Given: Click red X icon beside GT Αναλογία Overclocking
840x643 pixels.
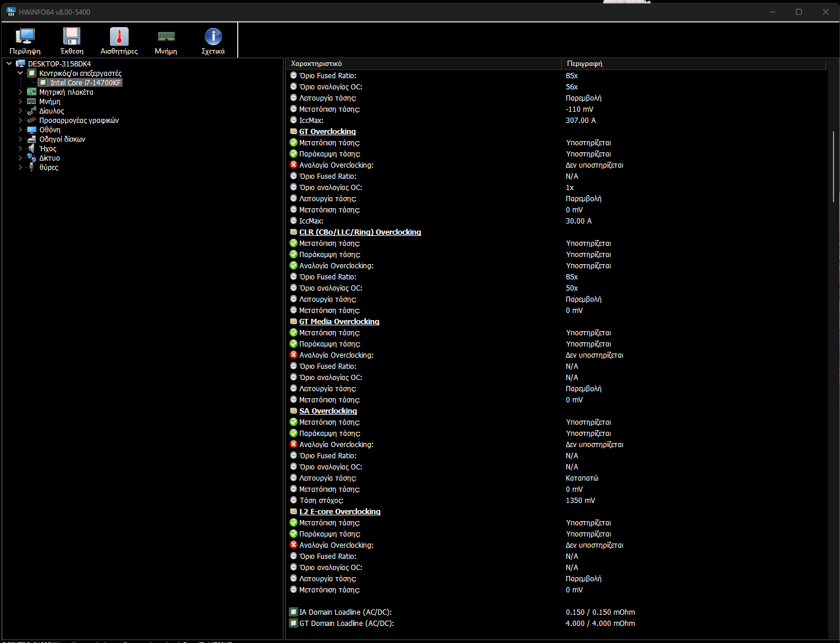Looking at the screenshot, I should (294, 165).
